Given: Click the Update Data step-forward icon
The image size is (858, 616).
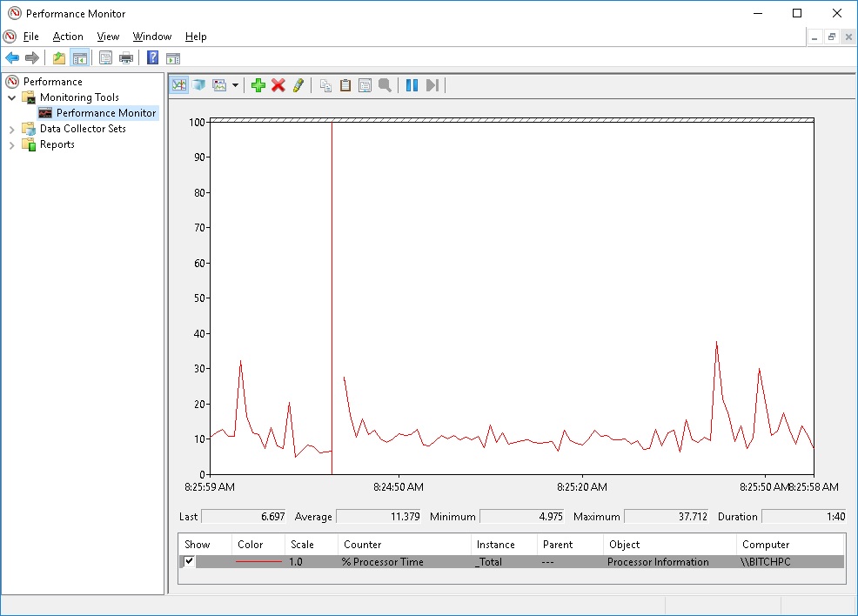Looking at the screenshot, I should click(x=432, y=85).
